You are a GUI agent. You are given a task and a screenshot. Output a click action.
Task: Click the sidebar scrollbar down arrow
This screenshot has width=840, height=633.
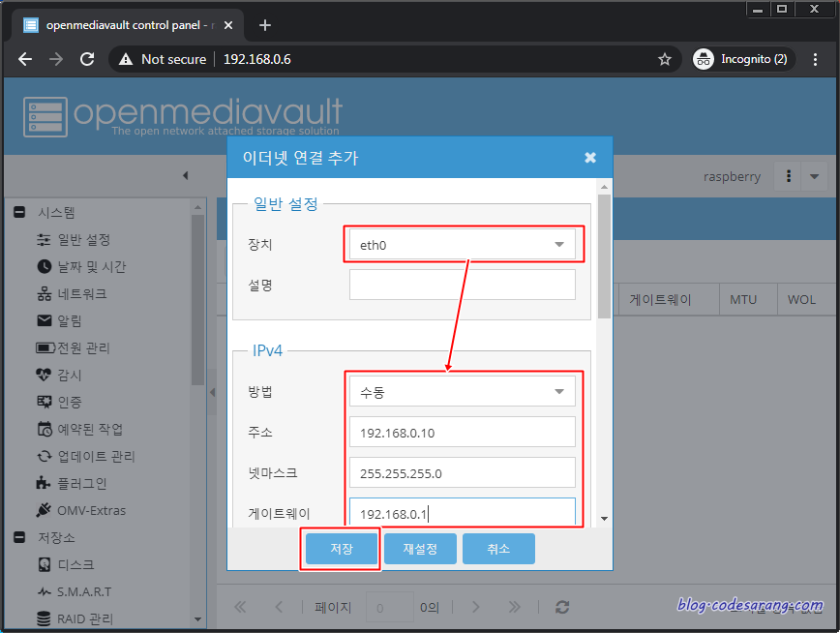197,619
